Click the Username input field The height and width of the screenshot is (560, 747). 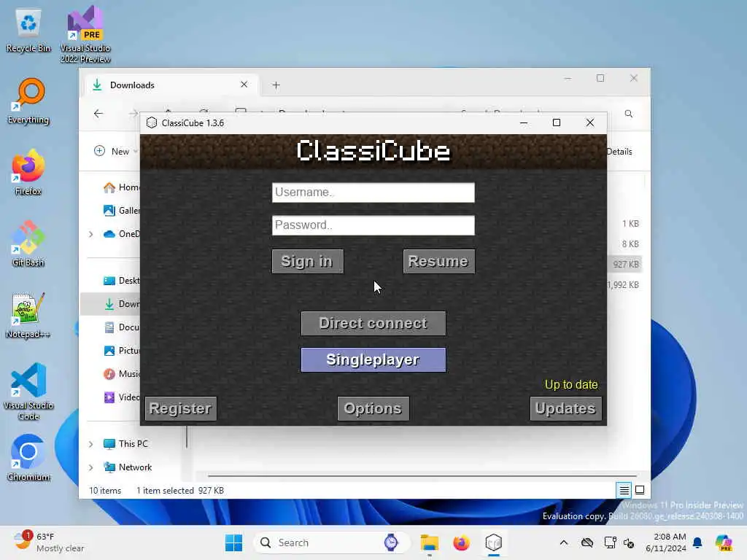(x=373, y=192)
